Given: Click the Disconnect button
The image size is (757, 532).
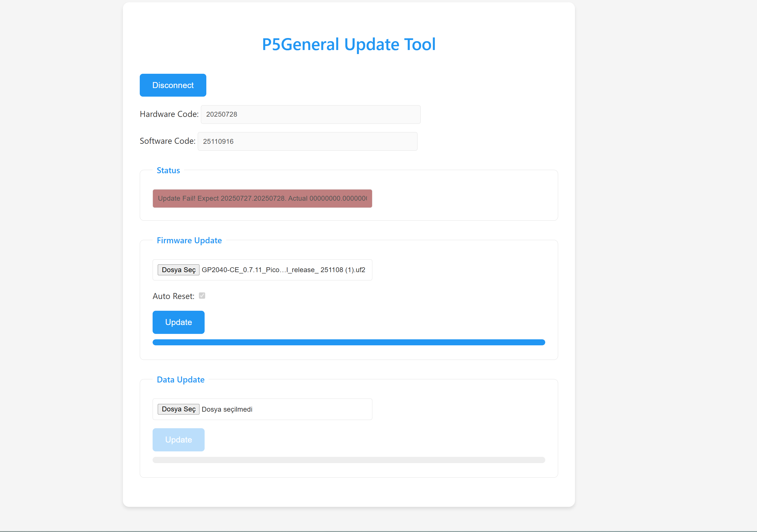Looking at the screenshot, I should 173,85.
